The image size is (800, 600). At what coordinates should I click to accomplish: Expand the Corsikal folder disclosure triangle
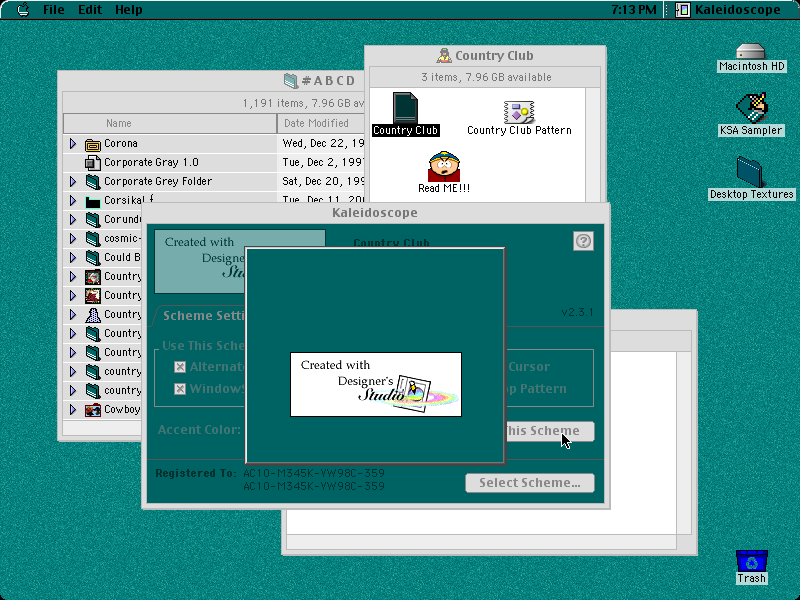73,201
